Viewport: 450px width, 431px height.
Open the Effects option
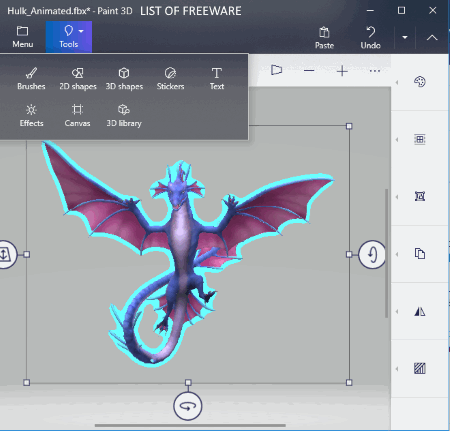[x=31, y=116]
